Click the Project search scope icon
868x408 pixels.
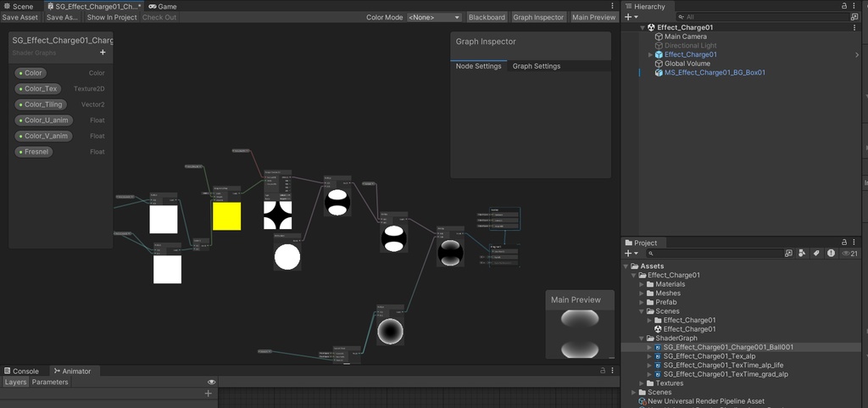[x=789, y=253]
